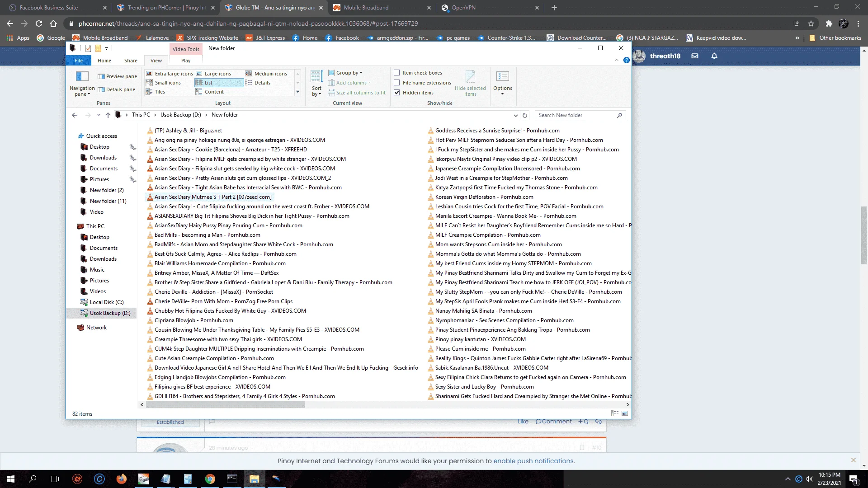Open the Other bookmarks folder
Screen dimensions: 868x488
[835, 38]
